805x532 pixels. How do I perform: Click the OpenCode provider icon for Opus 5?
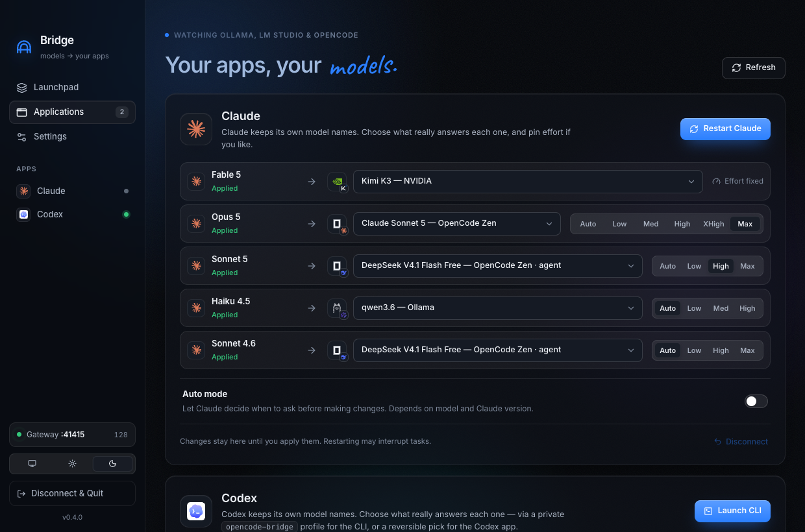pyautogui.click(x=337, y=224)
